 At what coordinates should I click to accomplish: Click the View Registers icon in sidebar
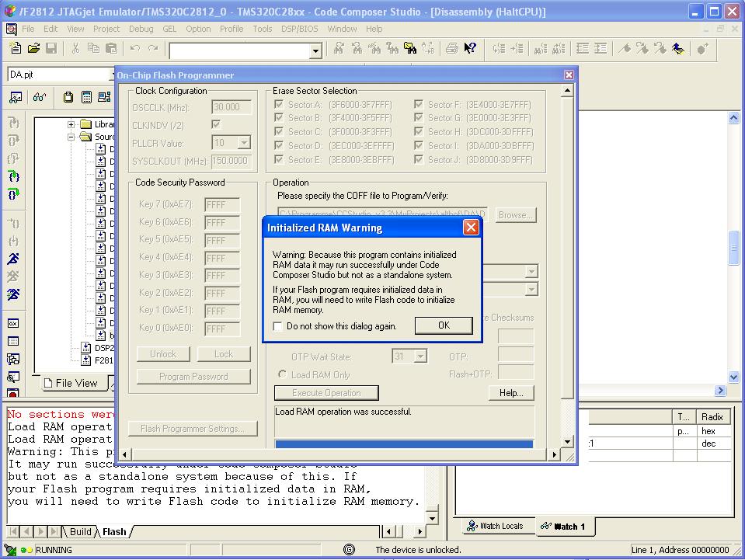13,323
